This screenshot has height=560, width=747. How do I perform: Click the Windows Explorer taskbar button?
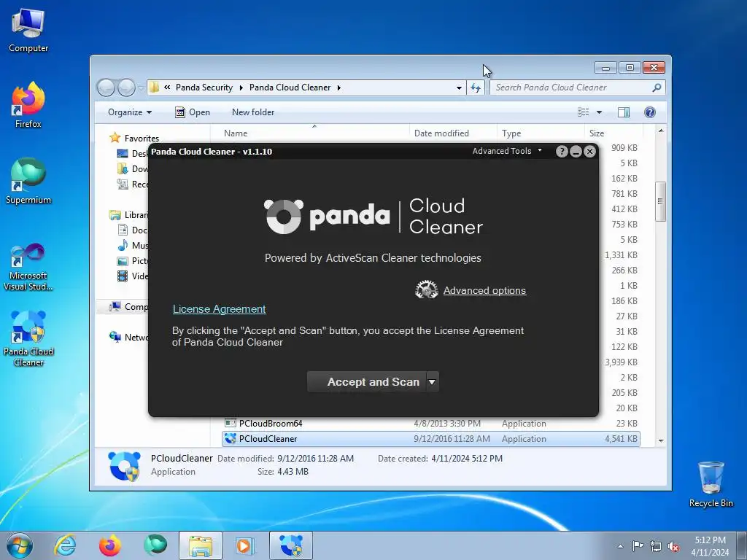click(x=201, y=545)
